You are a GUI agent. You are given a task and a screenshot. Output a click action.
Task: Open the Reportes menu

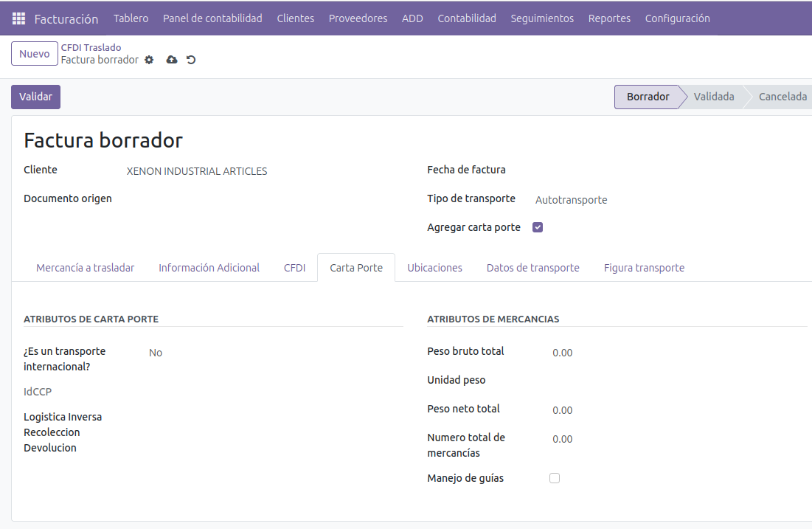click(x=609, y=18)
